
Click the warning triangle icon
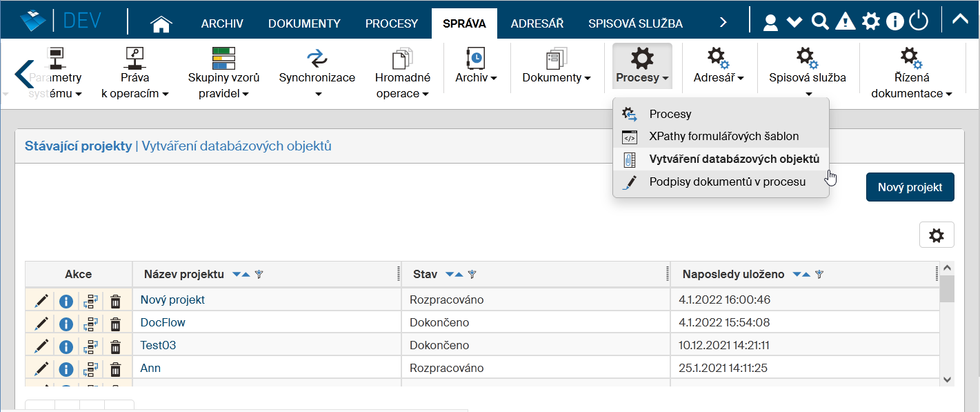pos(845,22)
